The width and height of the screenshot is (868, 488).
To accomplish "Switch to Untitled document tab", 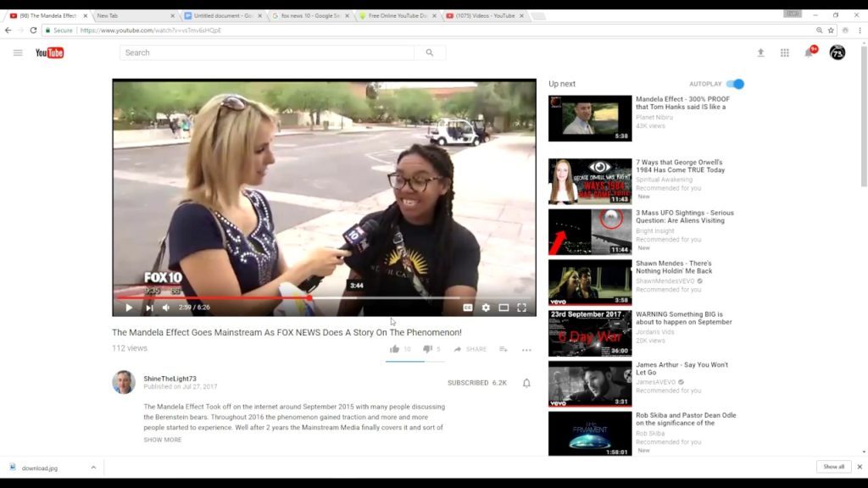I will [221, 15].
